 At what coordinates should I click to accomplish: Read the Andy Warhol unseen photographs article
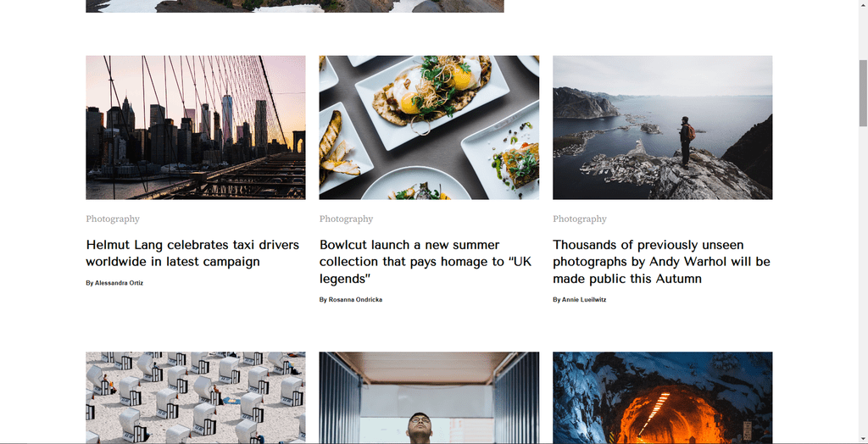[x=661, y=261]
